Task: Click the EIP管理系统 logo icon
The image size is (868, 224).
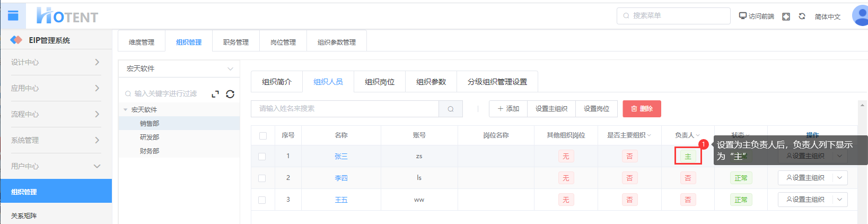Action: [x=16, y=40]
